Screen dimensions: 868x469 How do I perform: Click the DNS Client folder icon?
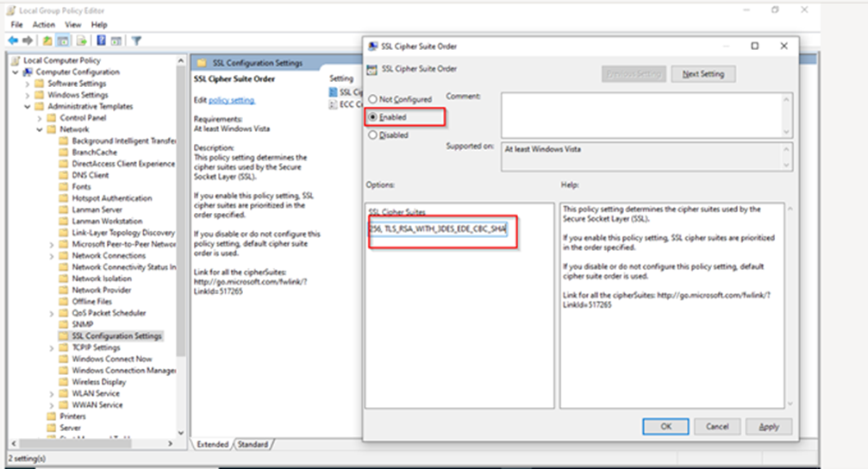point(63,175)
